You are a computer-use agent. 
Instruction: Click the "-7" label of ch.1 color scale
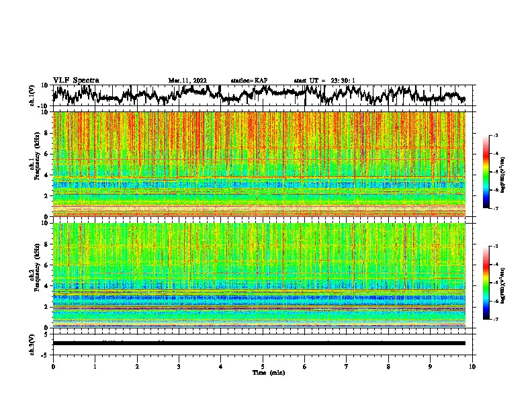coord(496,208)
